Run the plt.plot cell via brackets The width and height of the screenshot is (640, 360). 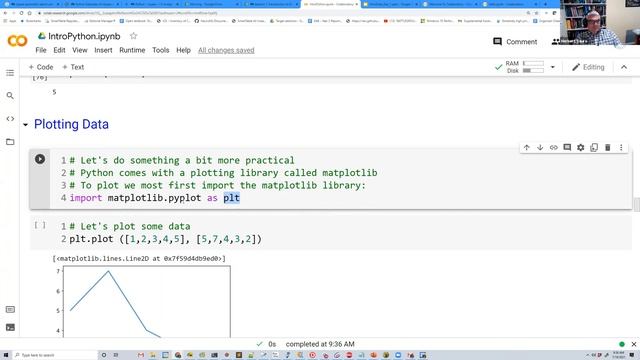coord(40,225)
